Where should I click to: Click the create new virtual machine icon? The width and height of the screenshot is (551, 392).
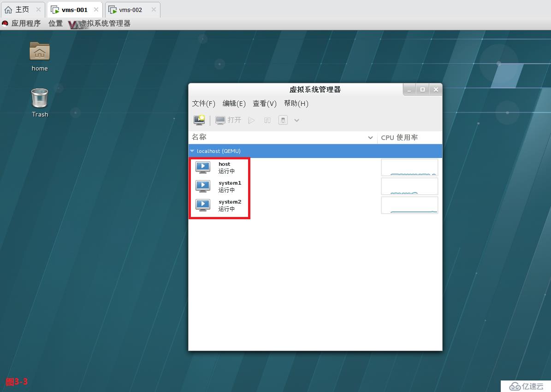click(199, 120)
